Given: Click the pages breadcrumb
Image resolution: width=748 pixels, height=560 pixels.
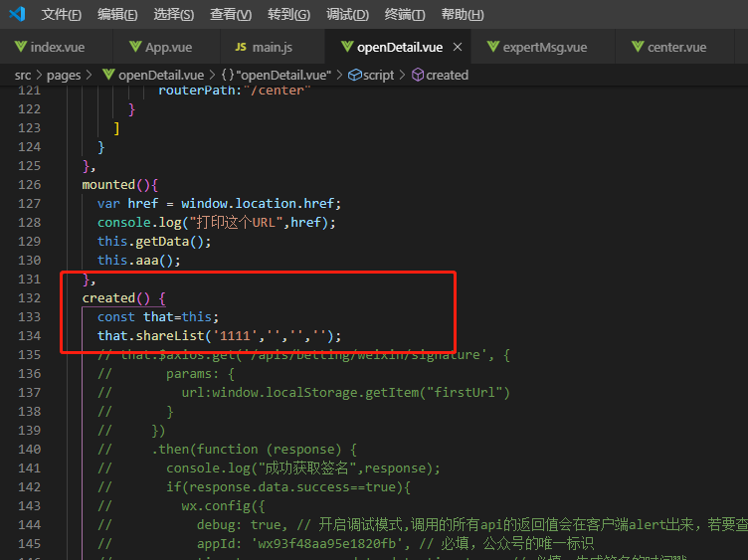Looking at the screenshot, I should click(64, 76).
